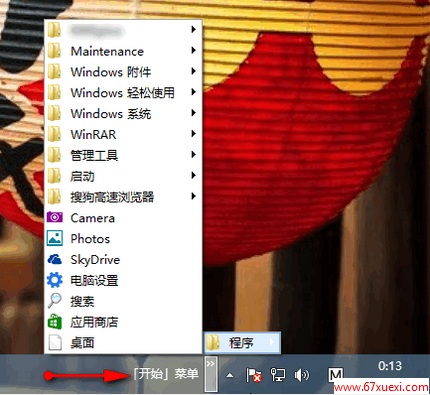The height and width of the screenshot is (395, 430).
Task: Click the Windows 轻松使用 folder icon
Action: coord(54,93)
